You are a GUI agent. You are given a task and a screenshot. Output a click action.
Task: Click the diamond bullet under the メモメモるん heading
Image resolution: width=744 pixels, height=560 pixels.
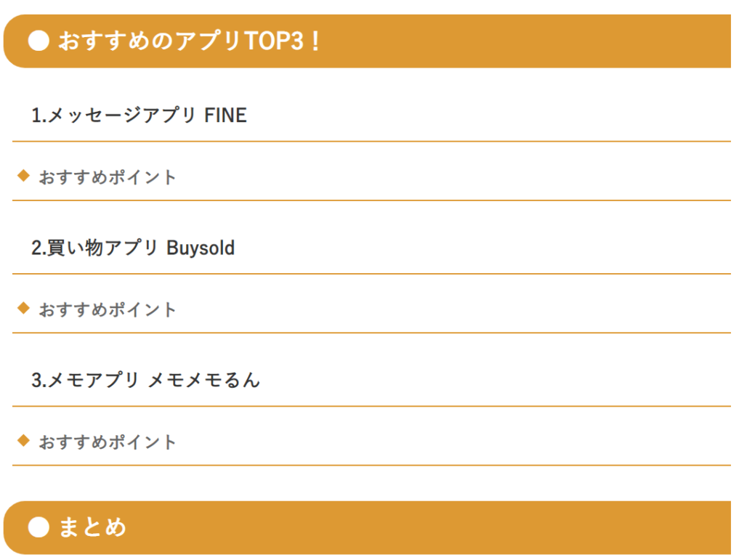(23, 440)
